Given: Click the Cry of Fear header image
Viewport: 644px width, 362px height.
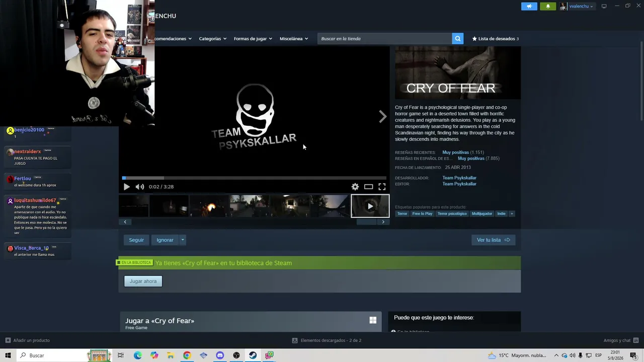Looking at the screenshot, I should click(x=458, y=73).
